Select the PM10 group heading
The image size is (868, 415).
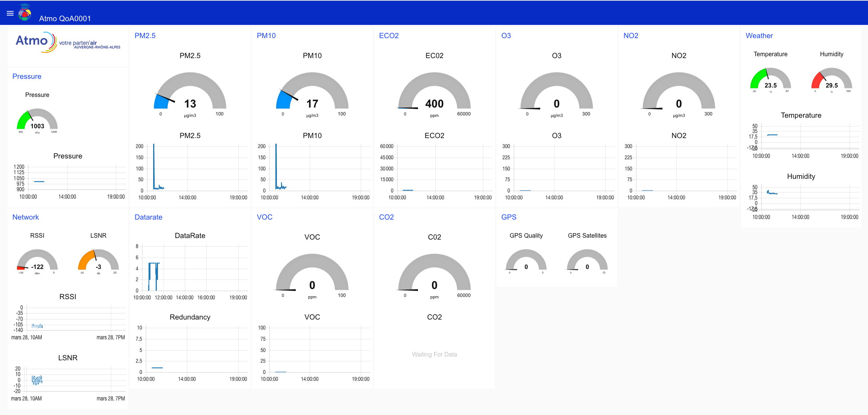coord(266,35)
